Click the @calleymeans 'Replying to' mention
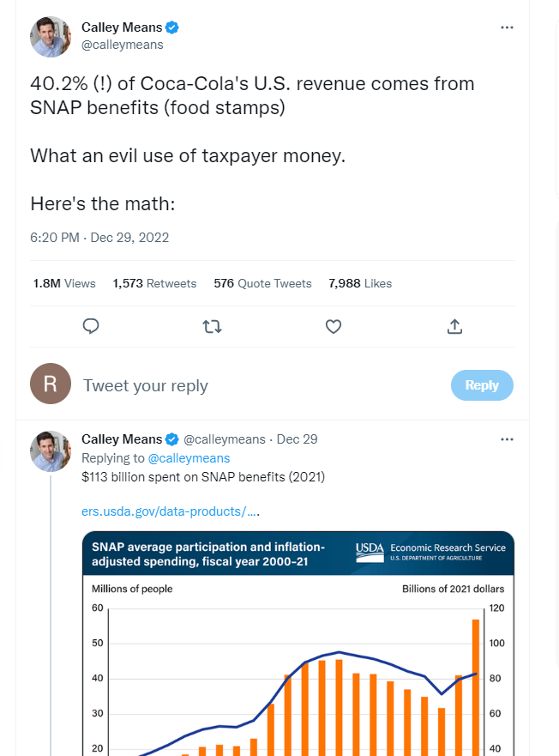 189,458
